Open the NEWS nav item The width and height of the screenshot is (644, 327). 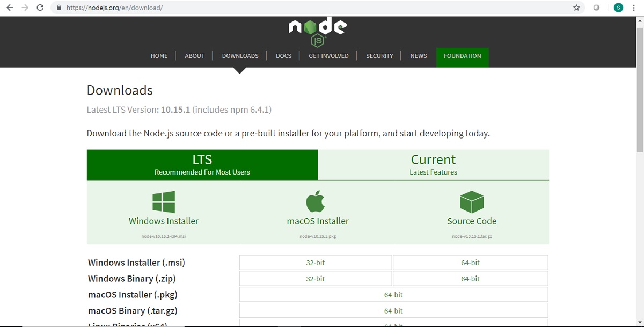(x=419, y=56)
